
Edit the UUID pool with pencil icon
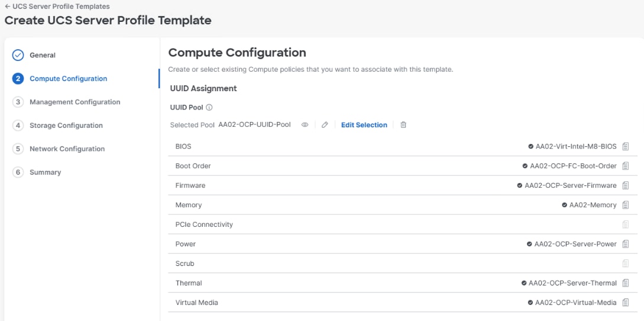pyautogui.click(x=325, y=125)
